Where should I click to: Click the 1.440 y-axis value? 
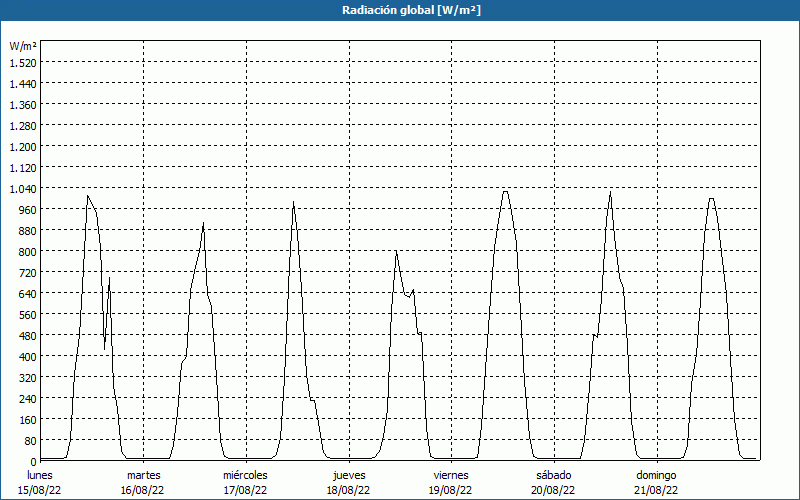point(23,84)
